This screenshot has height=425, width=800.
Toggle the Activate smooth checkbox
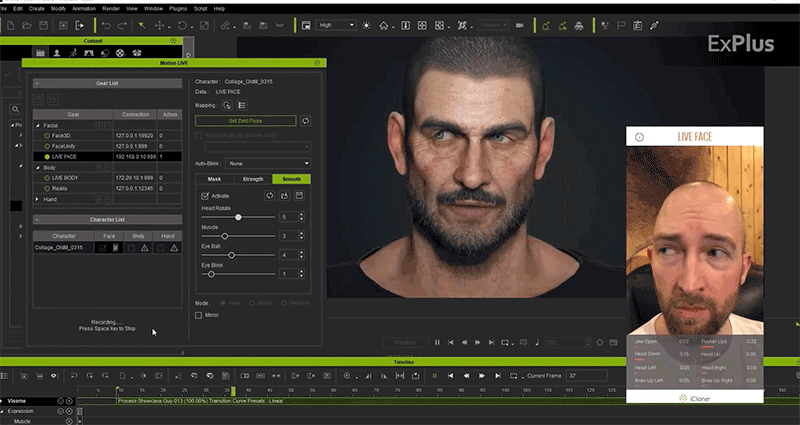coord(205,196)
